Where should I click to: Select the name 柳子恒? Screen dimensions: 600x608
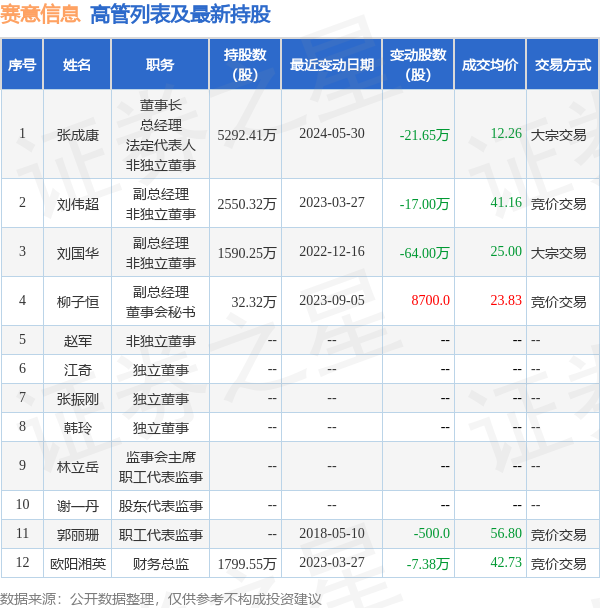[78, 302]
